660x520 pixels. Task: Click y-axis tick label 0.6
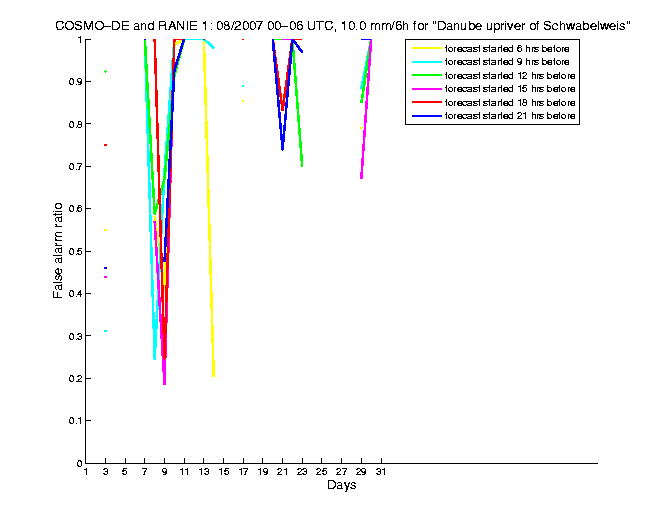coord(75,209)
